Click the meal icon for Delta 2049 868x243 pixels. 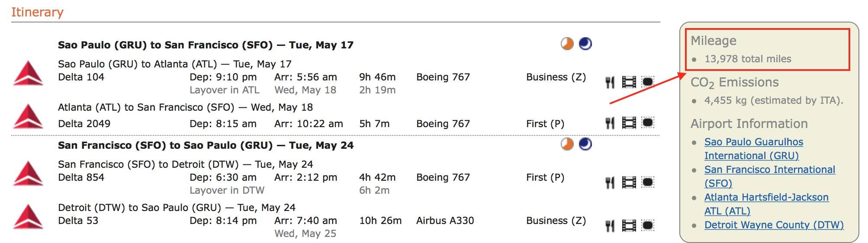(x=610, y=123)
